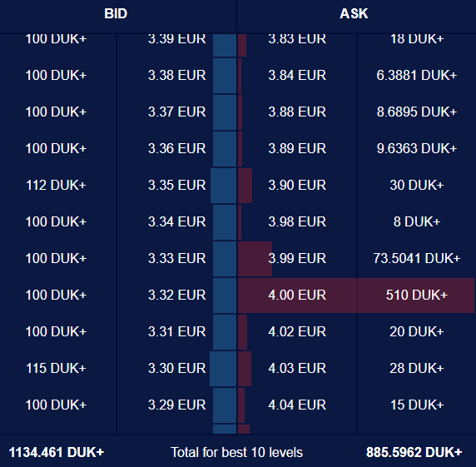
Task: Click the 6.3881 DUK+ ask volume
Action: click(x=417, y=75)
